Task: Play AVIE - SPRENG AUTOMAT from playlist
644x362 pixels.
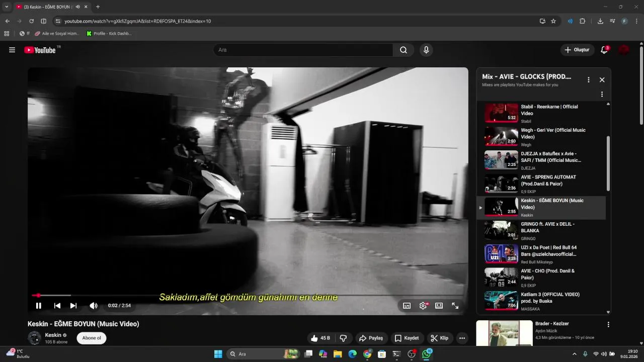Action: coord(541,184)
